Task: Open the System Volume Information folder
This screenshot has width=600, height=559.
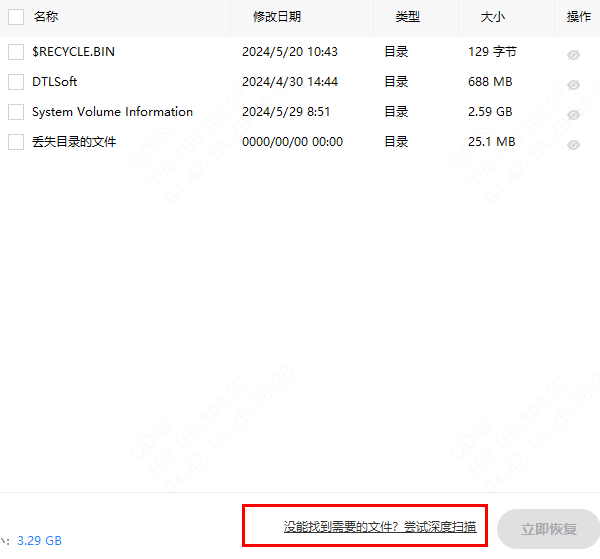Action: 112,112
